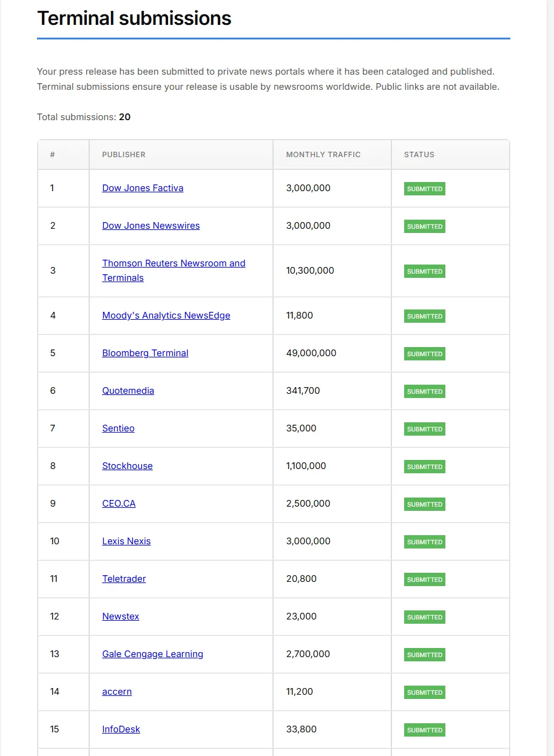554x756 pixels.
Task: Open the Teletrader publisher link
Action: coord(124,579)
